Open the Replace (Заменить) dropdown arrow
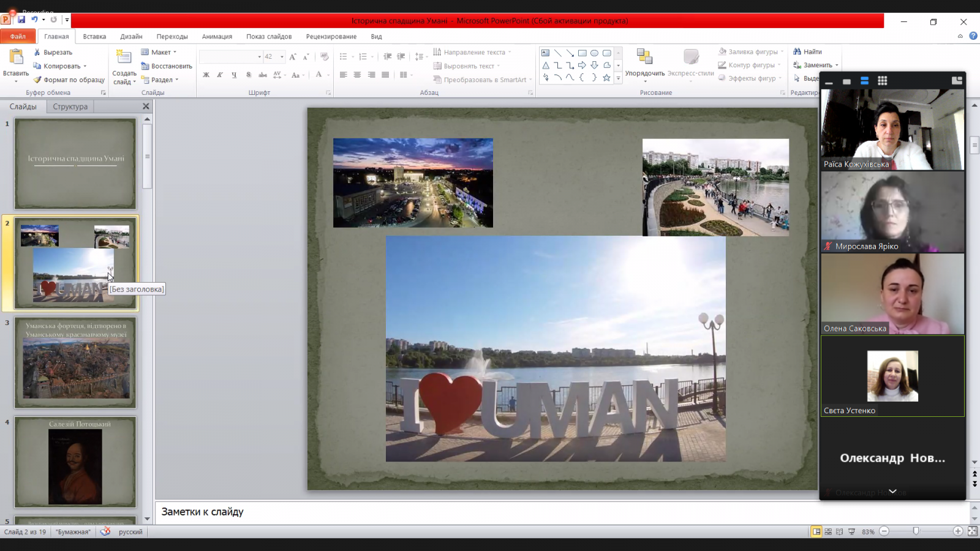 pos(837,65)
